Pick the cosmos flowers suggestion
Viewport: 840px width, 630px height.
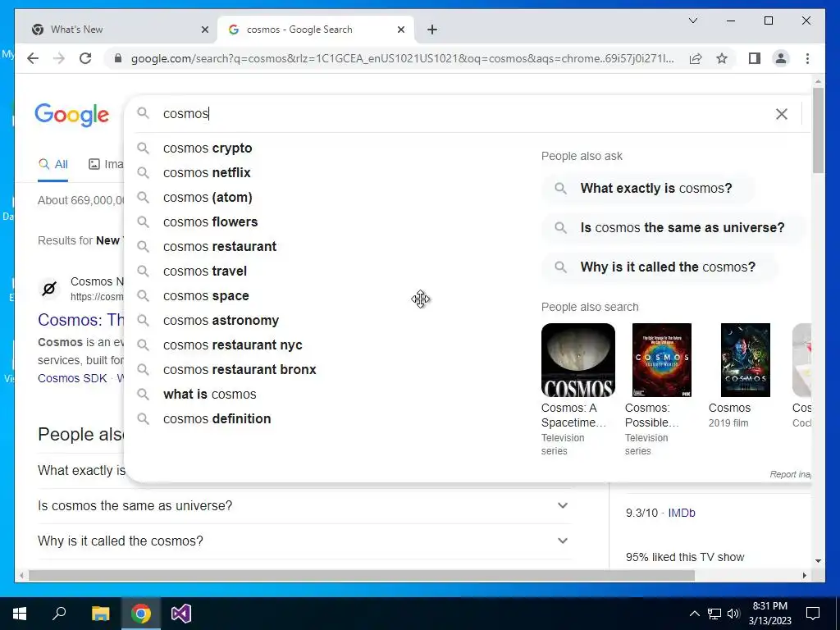coord(210,221)
